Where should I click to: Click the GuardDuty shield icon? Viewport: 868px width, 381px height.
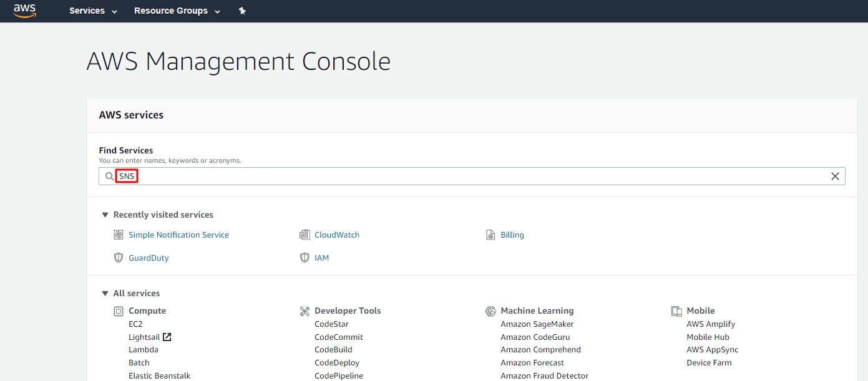[119, 258]
